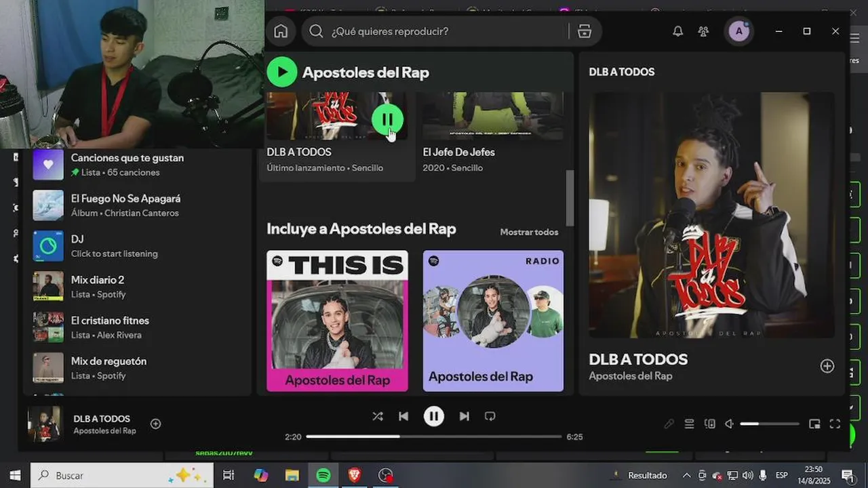Connect to a device icon
This screenshot has width=868, height=488.
709,424
